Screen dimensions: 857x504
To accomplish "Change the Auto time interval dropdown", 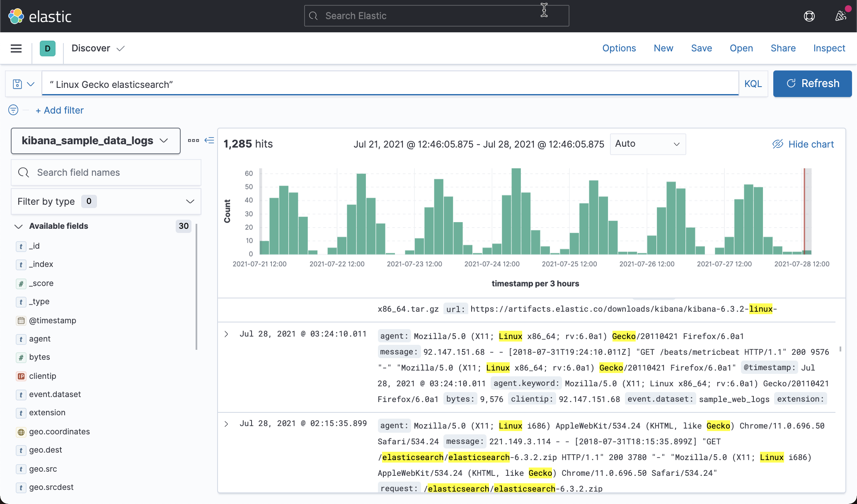I will 647,144.
